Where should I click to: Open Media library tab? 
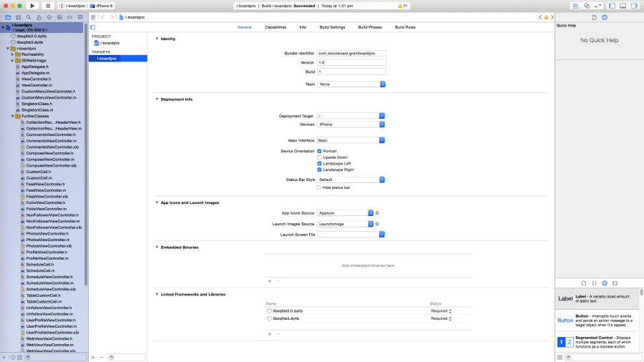(x=615, y=283)
